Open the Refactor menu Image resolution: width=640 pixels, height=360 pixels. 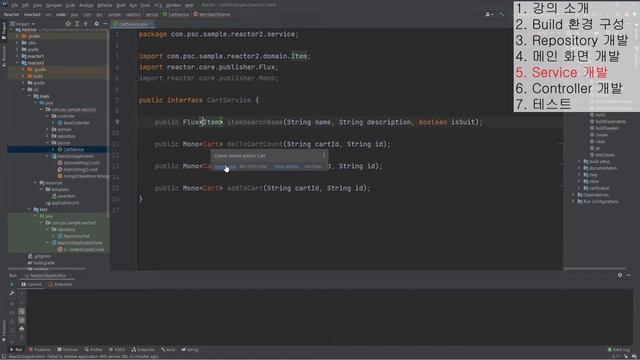[x=104, y=5]
